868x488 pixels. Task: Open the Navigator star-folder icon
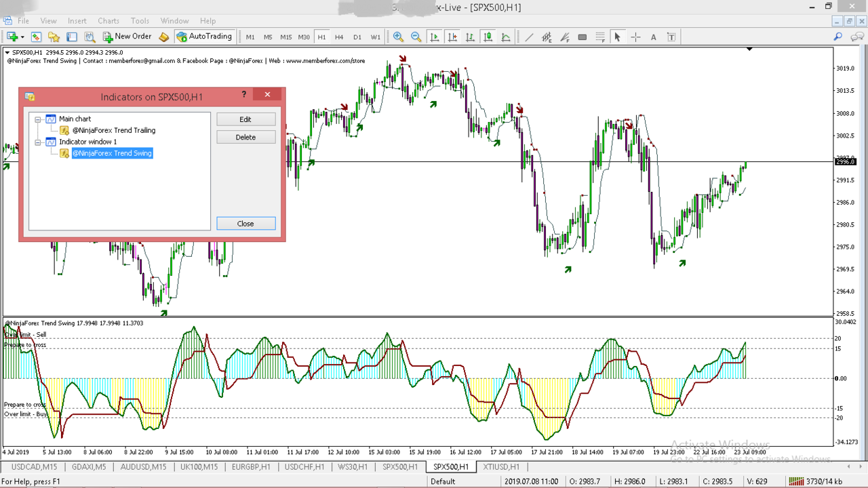(x=54, y=37)
